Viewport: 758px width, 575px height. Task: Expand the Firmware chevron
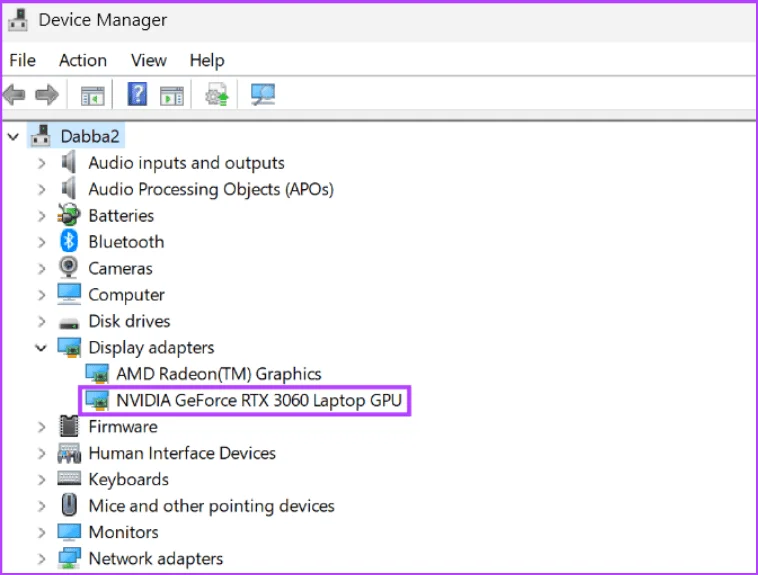[42, 427]
